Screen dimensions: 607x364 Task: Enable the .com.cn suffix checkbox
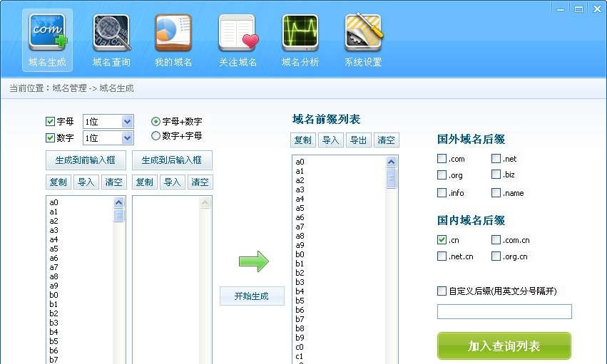496,239
